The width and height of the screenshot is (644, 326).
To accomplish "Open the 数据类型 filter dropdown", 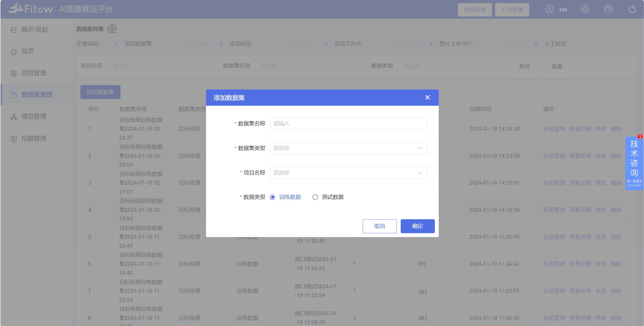I will point(448,66).
